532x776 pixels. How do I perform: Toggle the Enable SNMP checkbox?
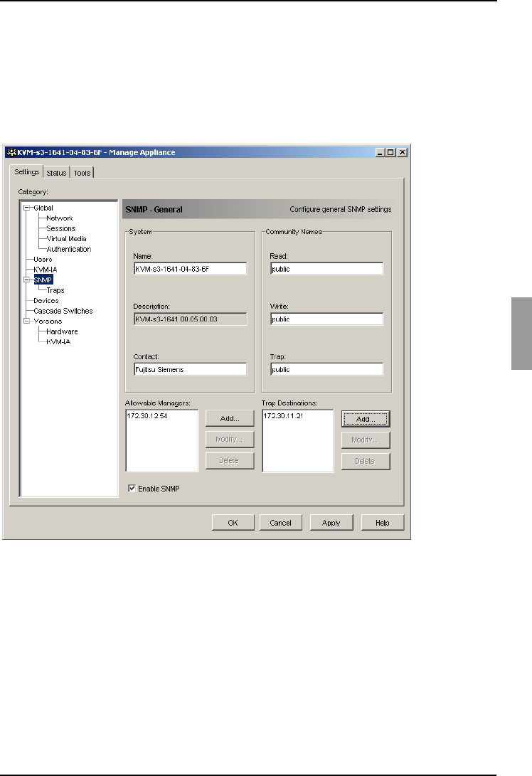click(132, 489)
